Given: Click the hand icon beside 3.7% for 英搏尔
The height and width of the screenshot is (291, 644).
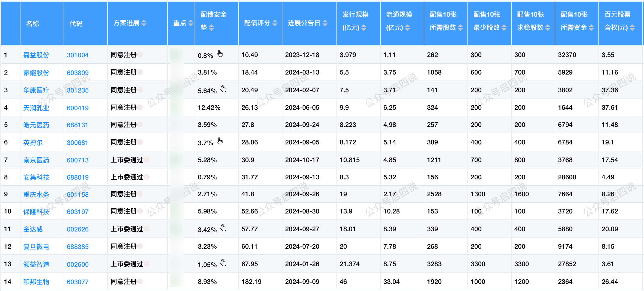Looking at the screenshot, I should [x=220, y=141].
